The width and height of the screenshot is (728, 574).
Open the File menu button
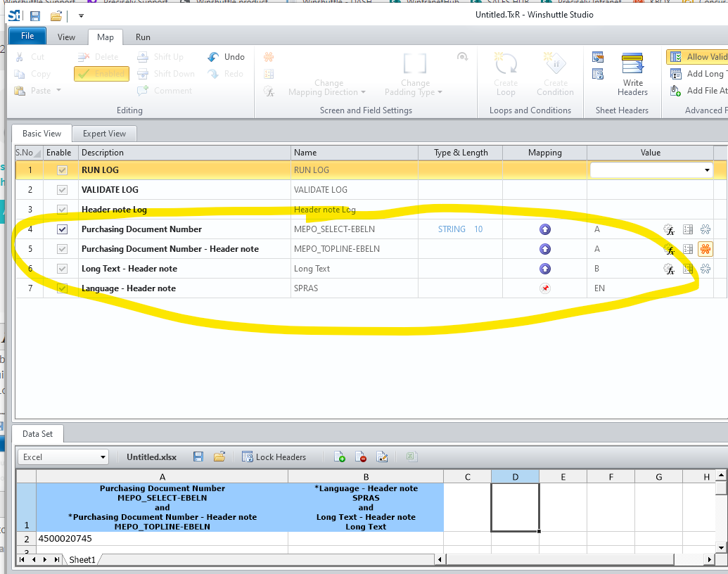click(27, 37)
